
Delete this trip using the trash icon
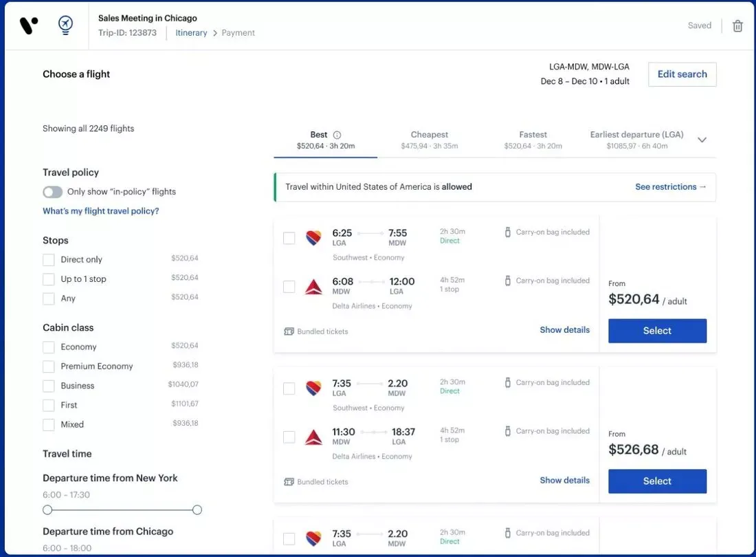737,25
